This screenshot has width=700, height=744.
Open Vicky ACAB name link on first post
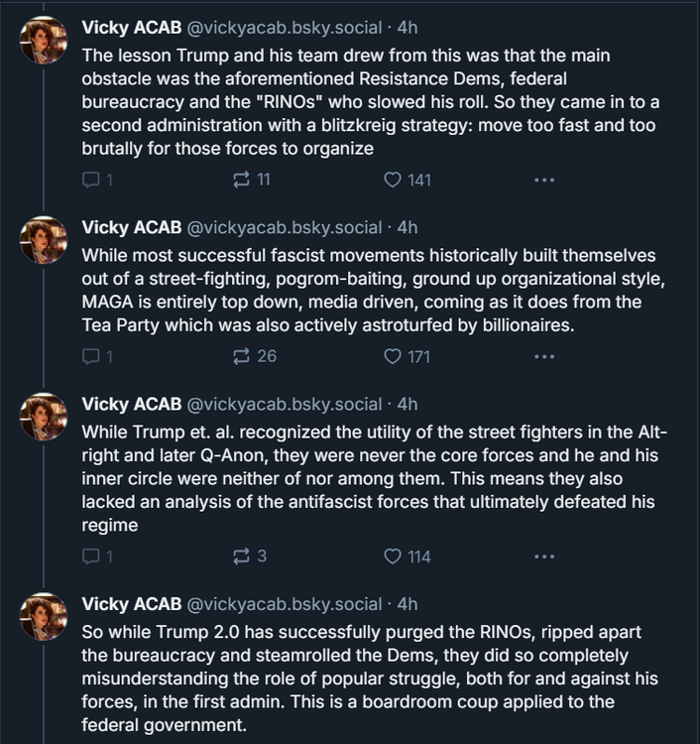coord(131,27)
